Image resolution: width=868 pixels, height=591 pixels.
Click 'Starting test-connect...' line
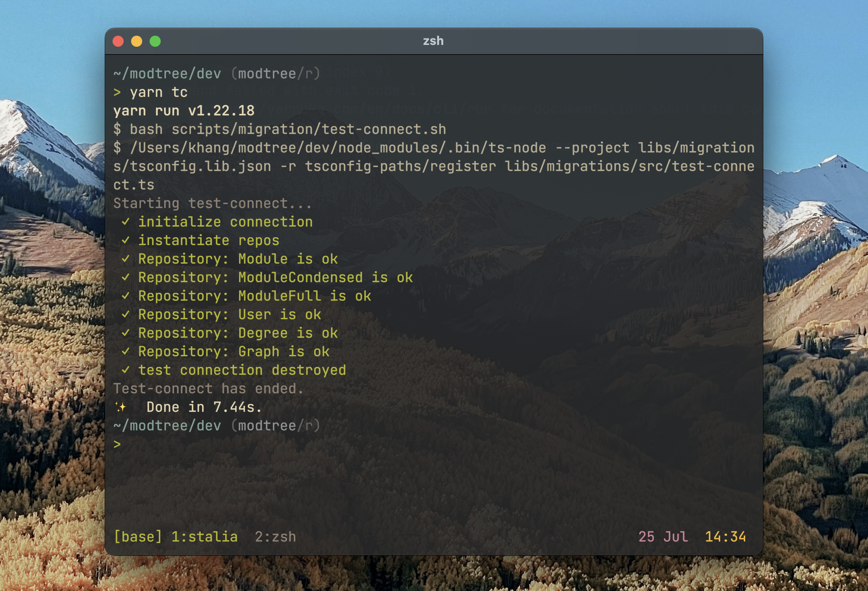[x=213, y=203]
